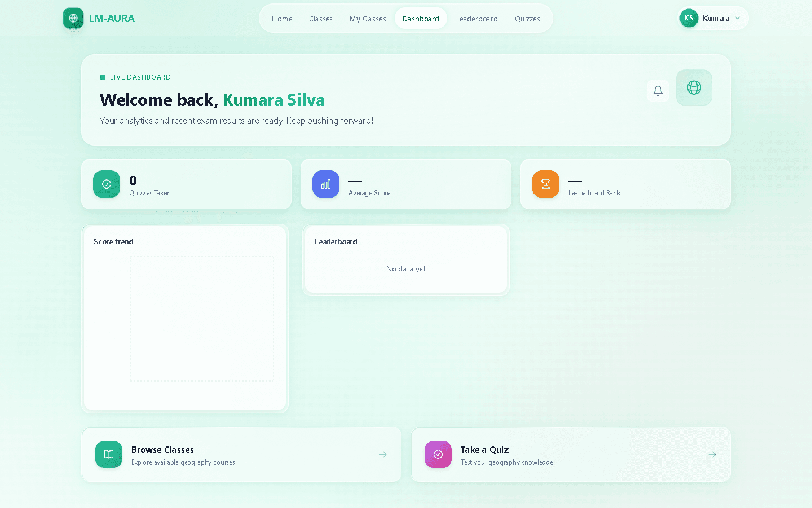
Task: Go to the Home tab
Action: click(282, 19)
